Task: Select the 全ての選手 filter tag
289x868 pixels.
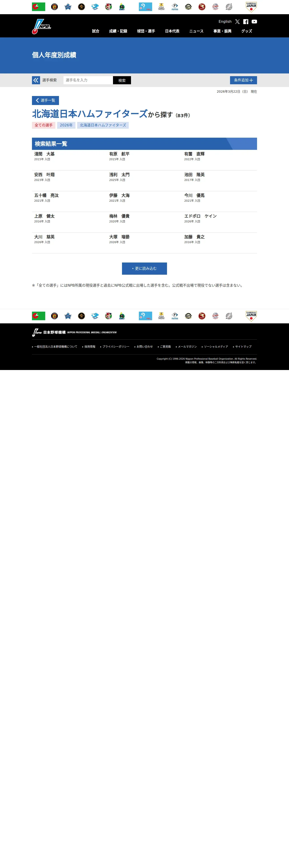Action: [x=44, y=125]
